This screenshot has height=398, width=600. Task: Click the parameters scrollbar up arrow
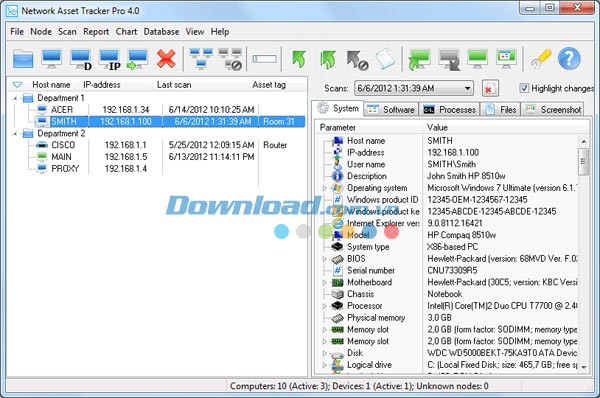[584, 142]
